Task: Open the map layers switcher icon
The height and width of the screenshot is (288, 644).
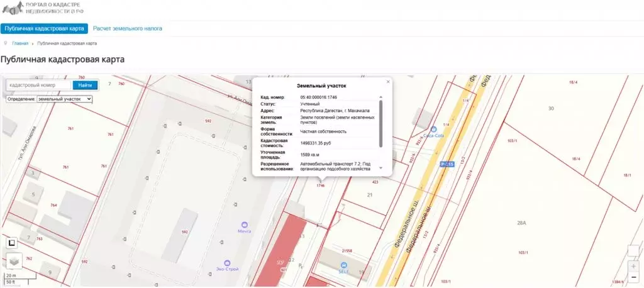Action: pos(14,260)
